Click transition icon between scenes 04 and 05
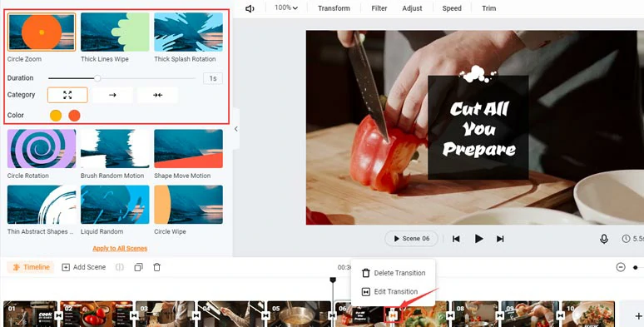This screenshot has width=644, height=327. click(265, 315)
